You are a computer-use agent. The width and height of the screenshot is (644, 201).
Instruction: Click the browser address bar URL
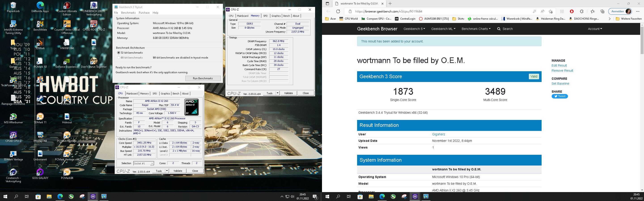388,11
